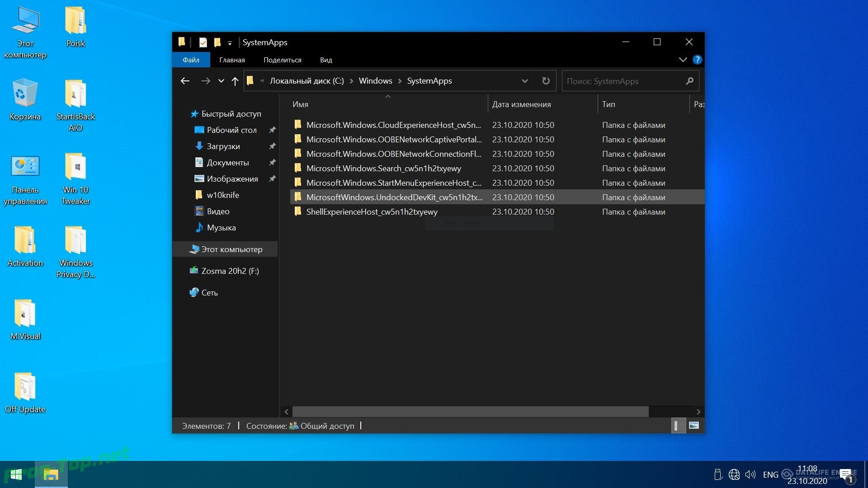This screenshot has height=488, width=868.
Task: Select Microsoft.Windows.StartMenuExperienceHost folder
Action: tap(497, 183)
